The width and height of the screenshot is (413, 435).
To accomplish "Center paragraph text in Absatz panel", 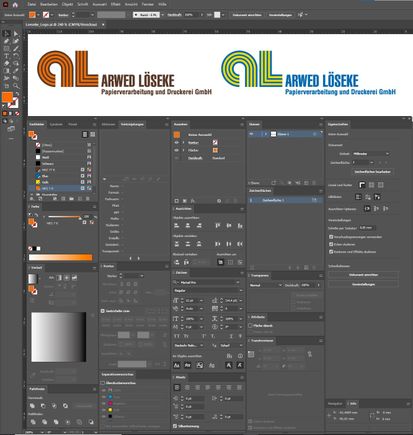I will (x=187, y=387).
